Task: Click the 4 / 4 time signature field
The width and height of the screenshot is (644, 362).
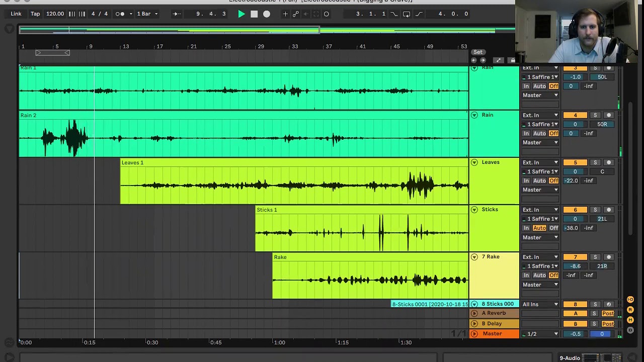Action: (x=99, y=14)
